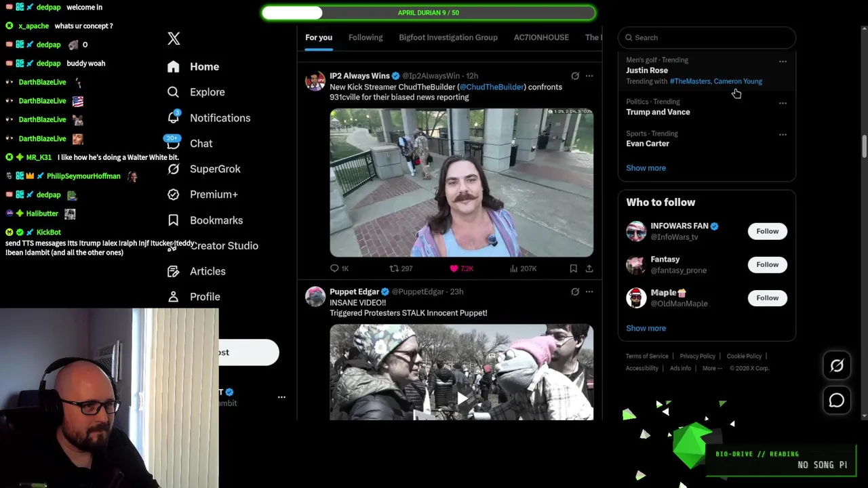The height and width of the screenshot is (488, 868).
Task: Open Notifications bell icon
Action: coord(174,117)
